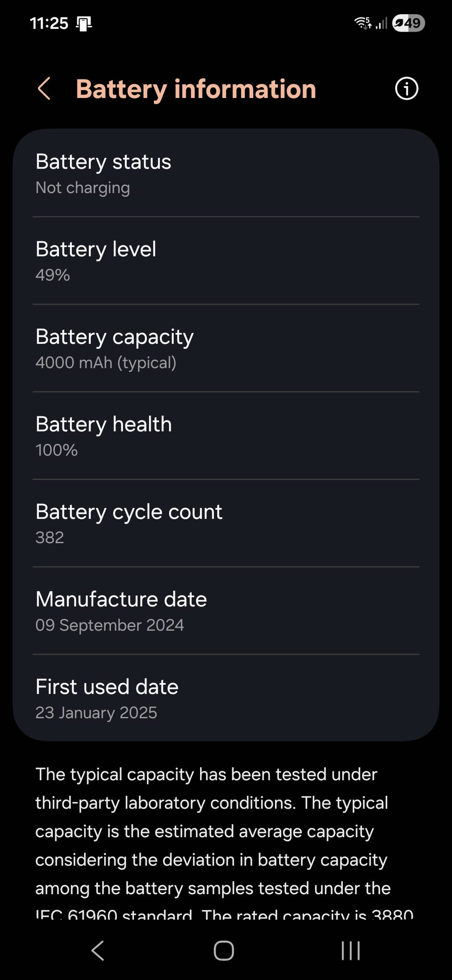Screen dimensions: 452x980
Task: Tap the back arrow beside Battery information
Action: (x=44, y=89)
